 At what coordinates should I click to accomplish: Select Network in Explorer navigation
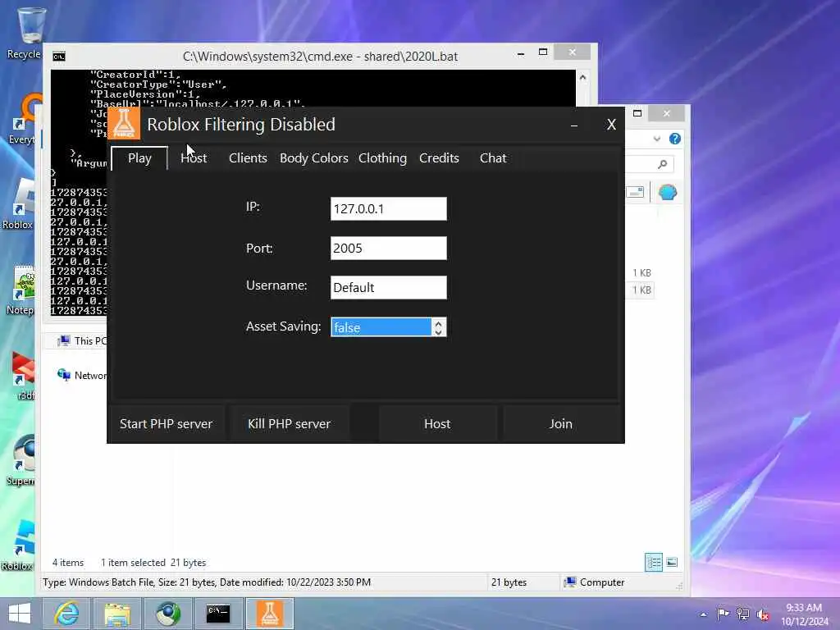(x=82, y=375)
